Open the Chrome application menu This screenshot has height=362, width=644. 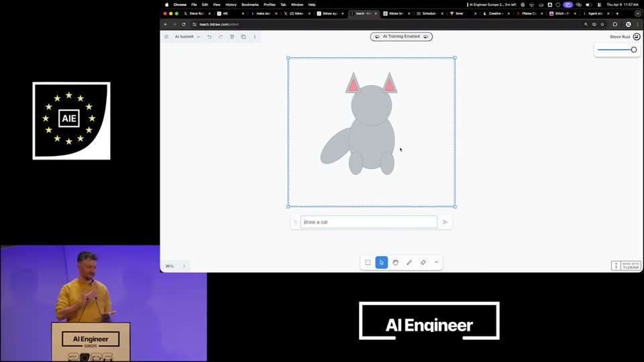point(180,5)
